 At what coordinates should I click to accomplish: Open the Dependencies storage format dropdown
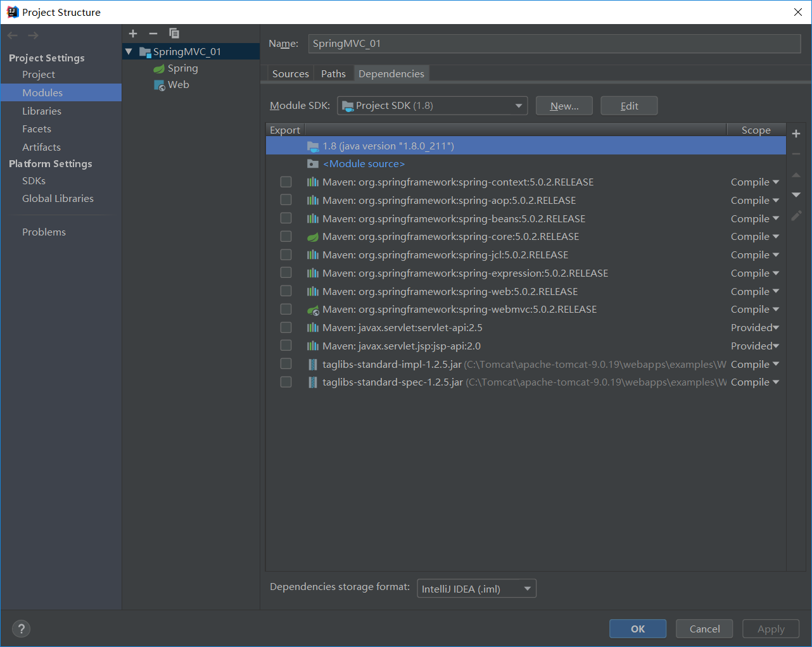pyautogui.click(x=527, y=588)
